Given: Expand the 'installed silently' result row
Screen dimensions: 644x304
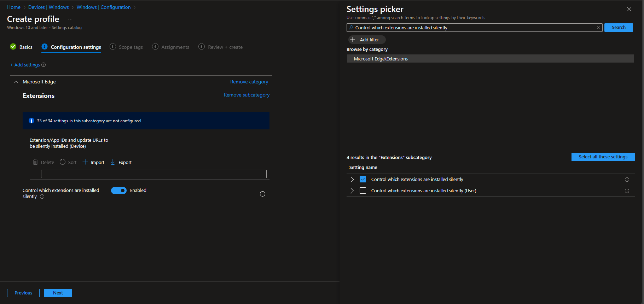Looking at the screenshot, I should tap(352, 180).
